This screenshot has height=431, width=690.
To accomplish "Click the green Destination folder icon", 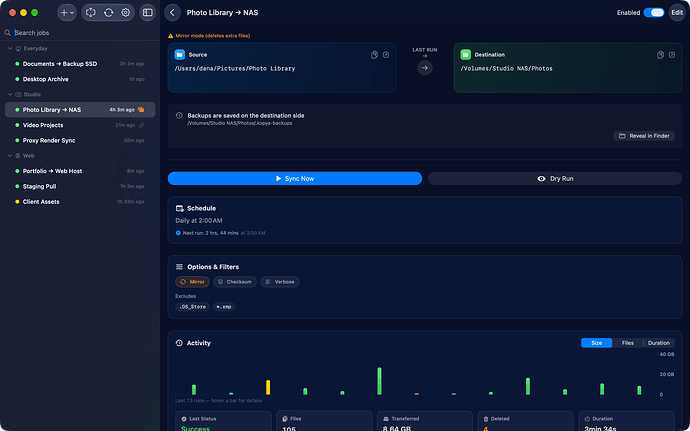I will click(x=466, y=55).
